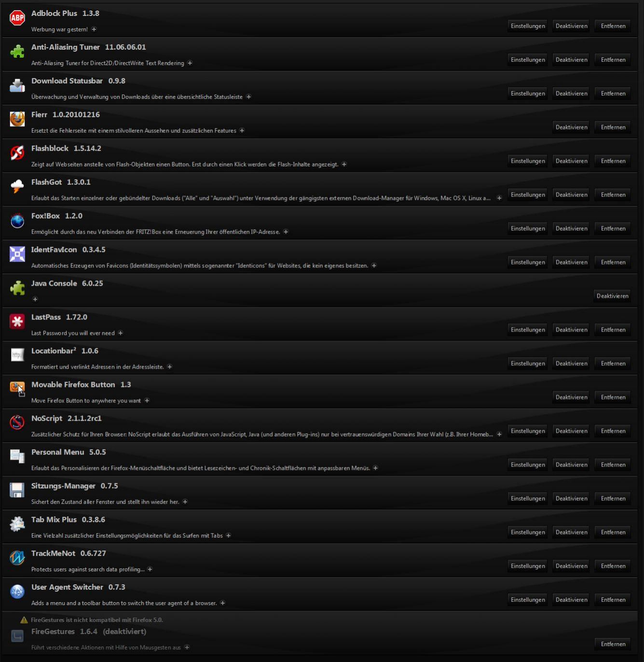Image resolution: width=644 pixels, height=662 pixels.
Task: Remove FireGestures using Entfernen
Action: (613, 644)
